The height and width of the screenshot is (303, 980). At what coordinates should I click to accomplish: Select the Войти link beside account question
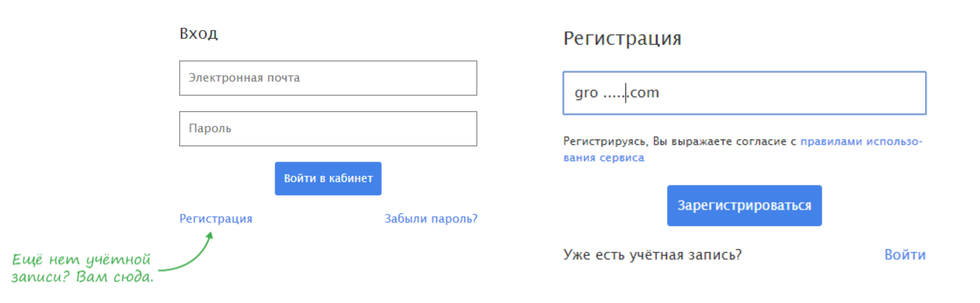coord(905,255)
